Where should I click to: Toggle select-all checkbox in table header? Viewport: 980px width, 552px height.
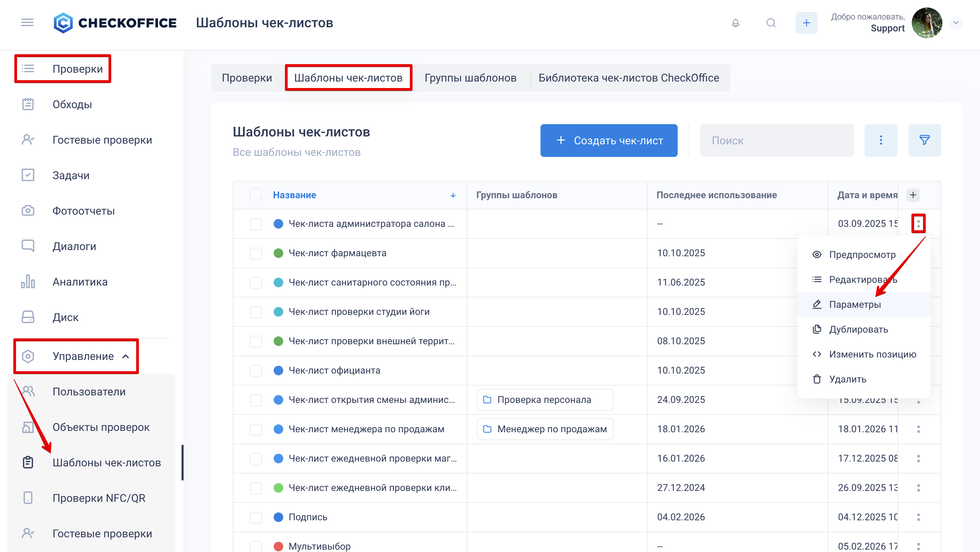(x=256, y=194)
